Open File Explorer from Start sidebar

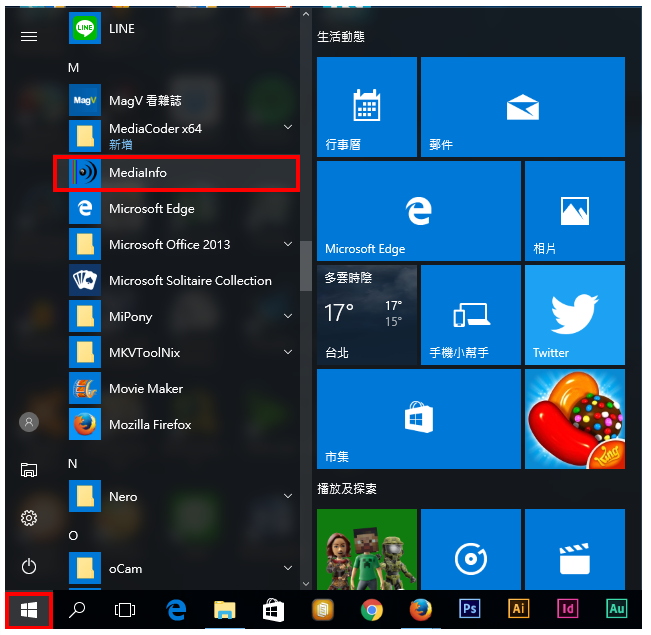click(29, 470)
